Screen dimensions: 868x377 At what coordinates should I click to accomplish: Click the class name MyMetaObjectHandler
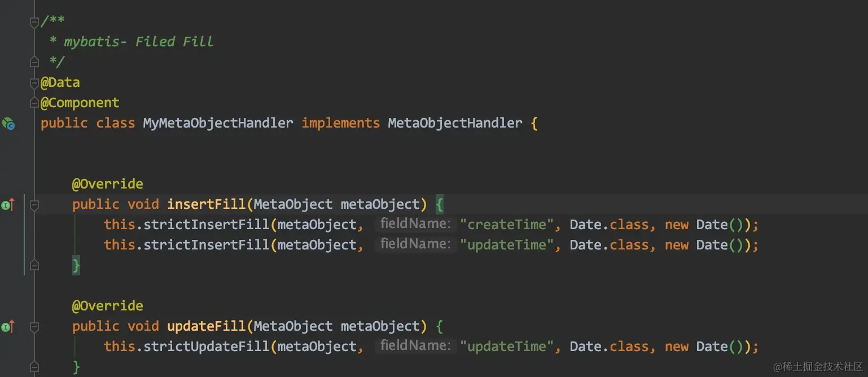(x=218, y=123)
